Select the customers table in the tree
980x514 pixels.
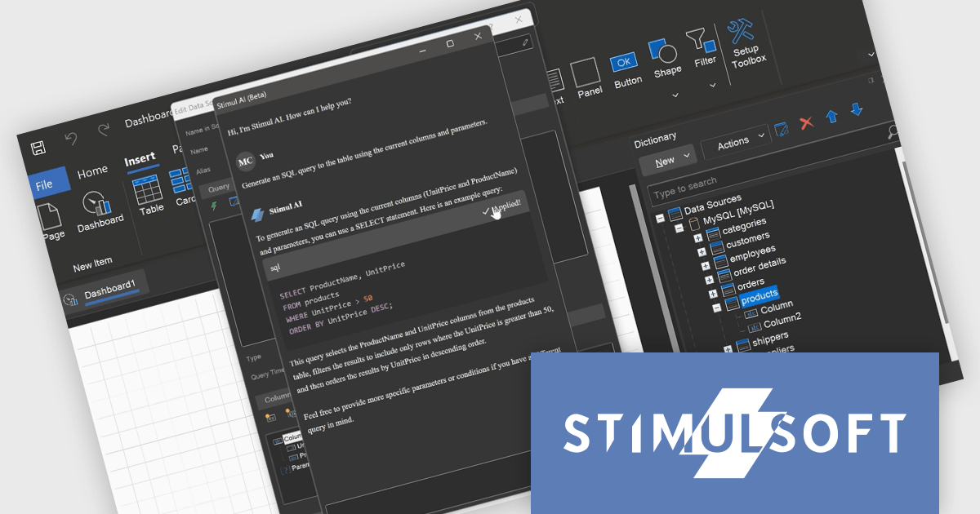pos(748,242)
